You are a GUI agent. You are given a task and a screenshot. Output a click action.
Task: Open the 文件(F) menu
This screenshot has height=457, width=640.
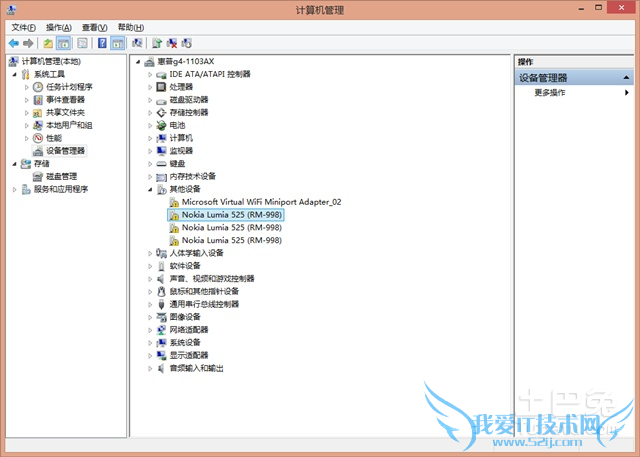pos(24,27)
